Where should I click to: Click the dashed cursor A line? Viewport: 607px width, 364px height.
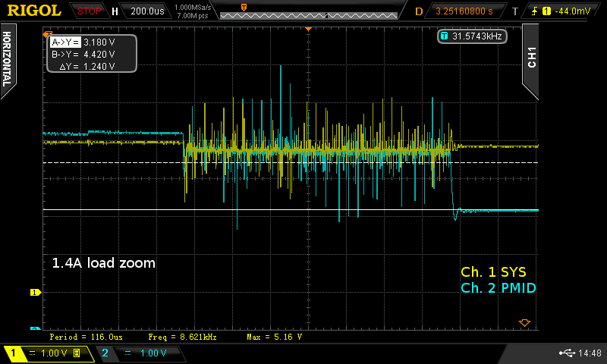tap(291, 162)
